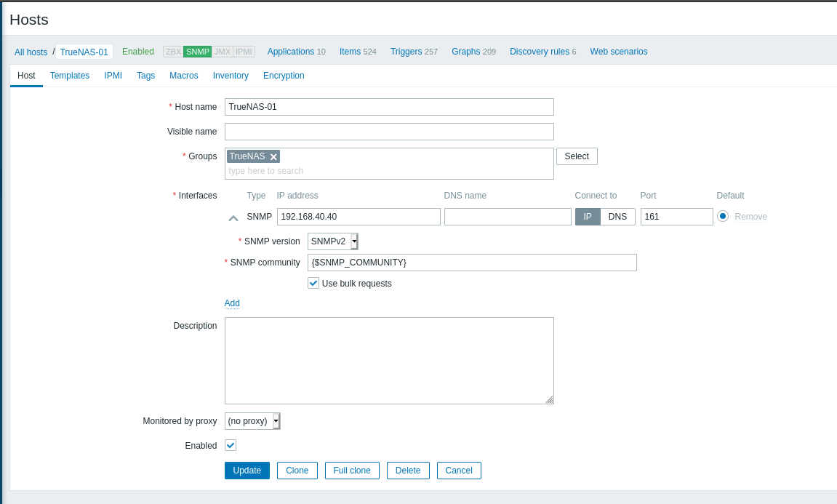Open the Inventory tab
The width and height of the screenshot is (837, 504).
pos(231,76)
